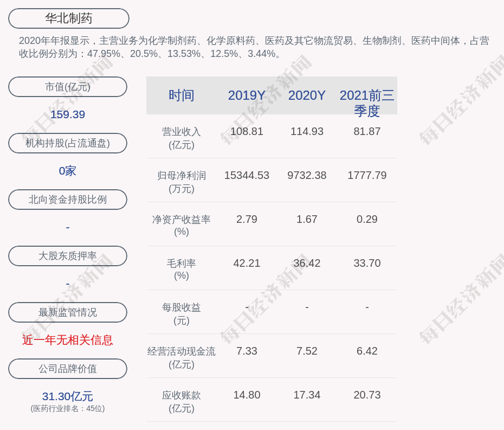Click the 经营活动现金流 row label

click(x=181, y=351)
